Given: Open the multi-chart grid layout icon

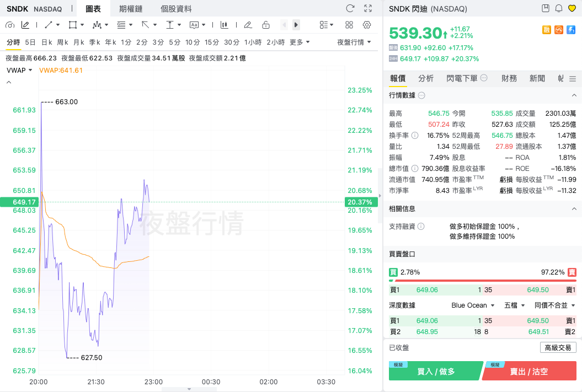Looking at the screenshot, I should click(x=349, y=25).
